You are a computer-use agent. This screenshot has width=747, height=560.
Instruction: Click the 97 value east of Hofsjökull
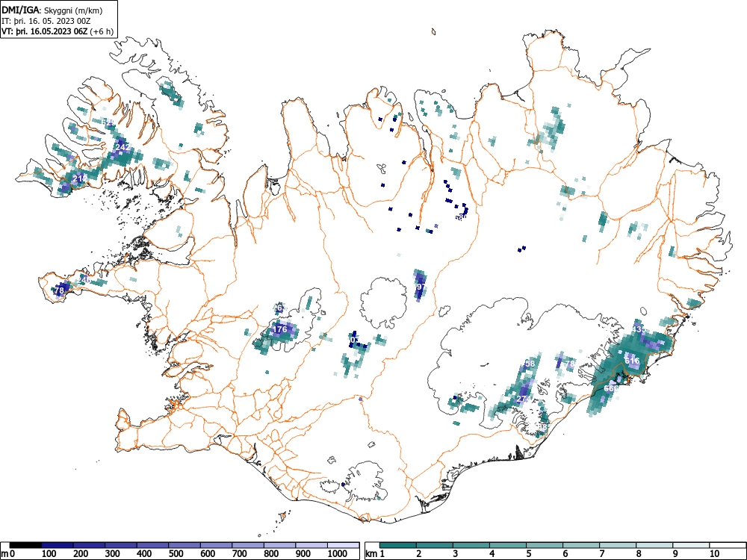click(x=420, y=287)
